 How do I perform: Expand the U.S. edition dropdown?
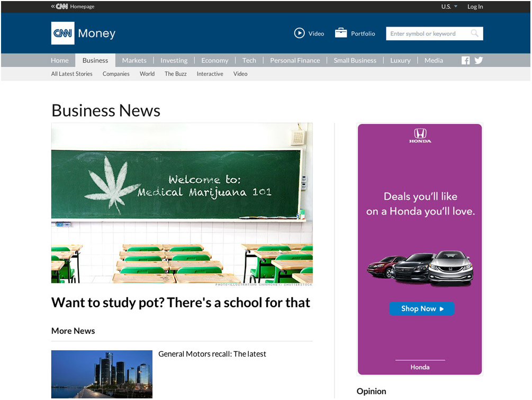coord(449,6)
